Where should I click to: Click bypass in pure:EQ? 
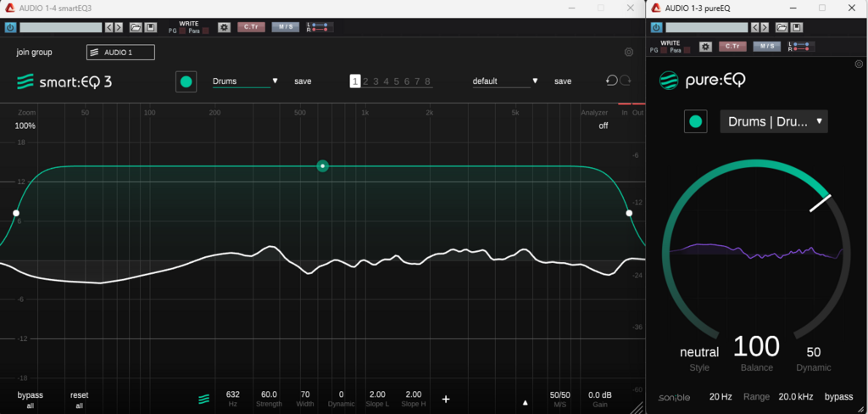(x=838, y=397)
